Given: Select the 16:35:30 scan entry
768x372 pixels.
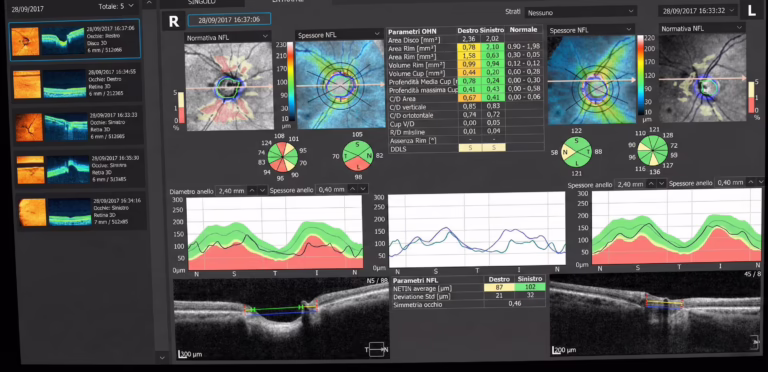Looking at the screenshot, I should click(x=79, y=169).
